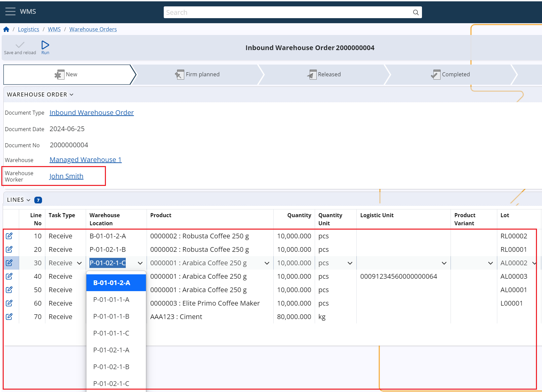Open Managed Warehouse 1 link

[x=85, y=160]
